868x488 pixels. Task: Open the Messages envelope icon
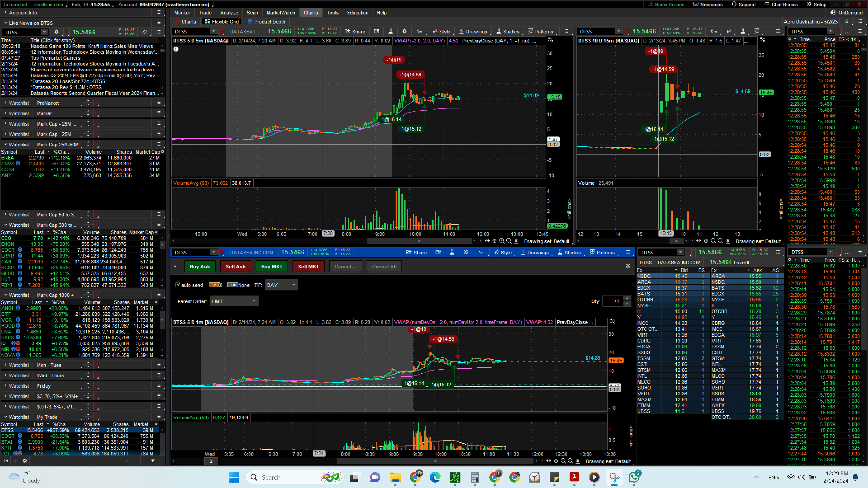tap(696, 4)
